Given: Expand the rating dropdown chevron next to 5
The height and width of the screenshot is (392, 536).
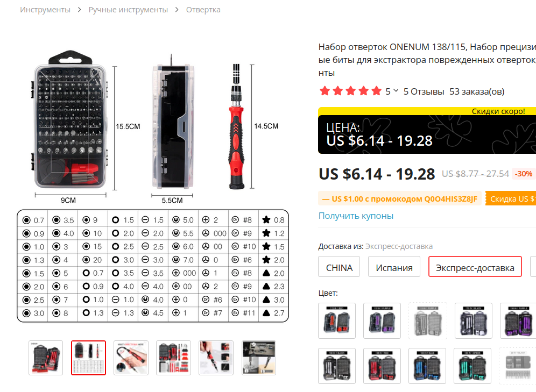Looking at the screenshot, I should click(396, 91).
